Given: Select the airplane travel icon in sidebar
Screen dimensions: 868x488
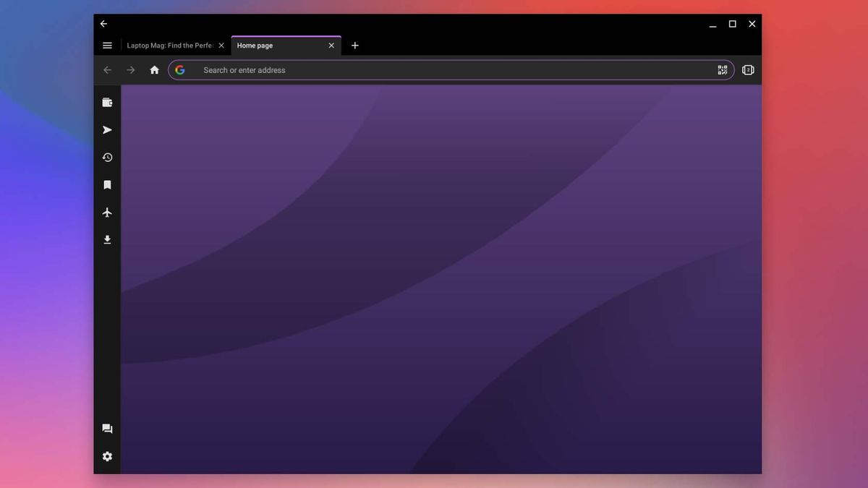Looking at the screenshot, I should (x=107, y=212).
